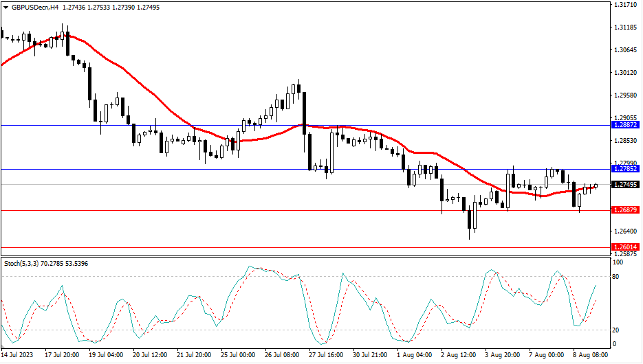643x364 pixels.
Task: Click the 1.26400 price scale value
Action: [x=624, y=231]
